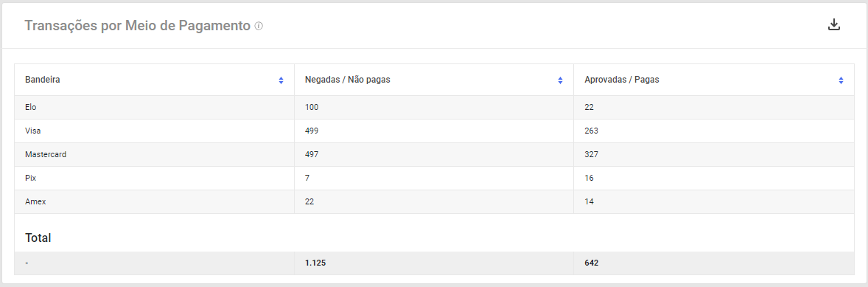Viewport: 868px width, 287px height.
Task: Select the Visa row
Action: (434, 131)
